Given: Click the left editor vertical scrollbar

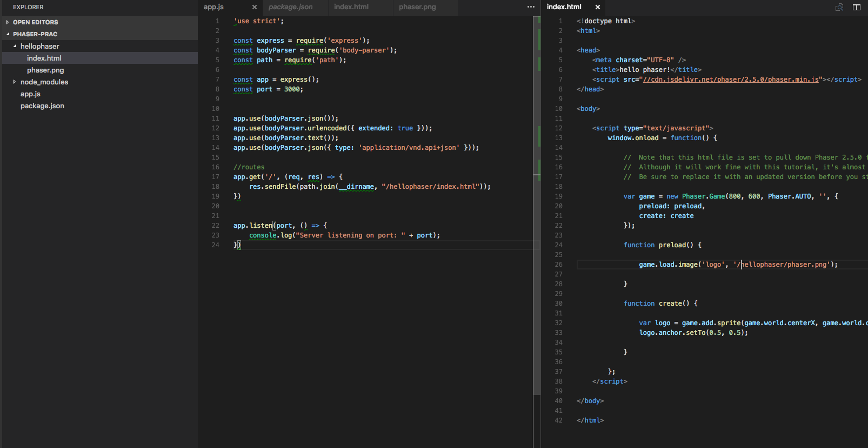Looking at the screenshot, I should click(537, 206).
